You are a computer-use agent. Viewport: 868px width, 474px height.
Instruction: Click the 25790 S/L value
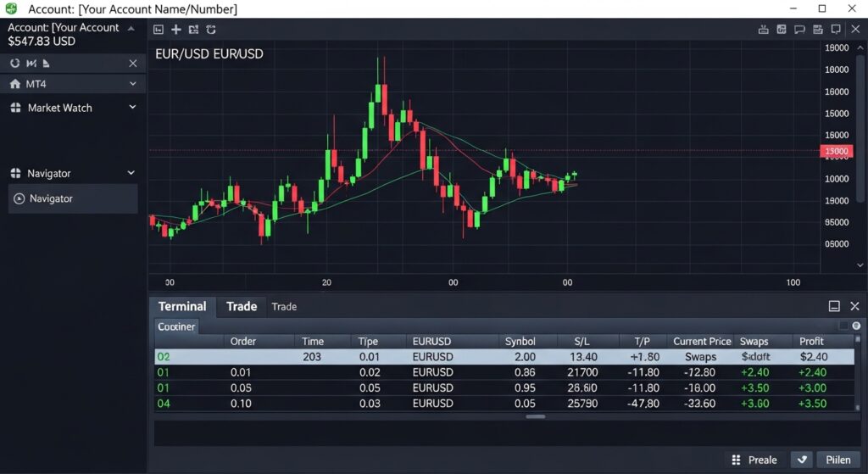[582, 403]
